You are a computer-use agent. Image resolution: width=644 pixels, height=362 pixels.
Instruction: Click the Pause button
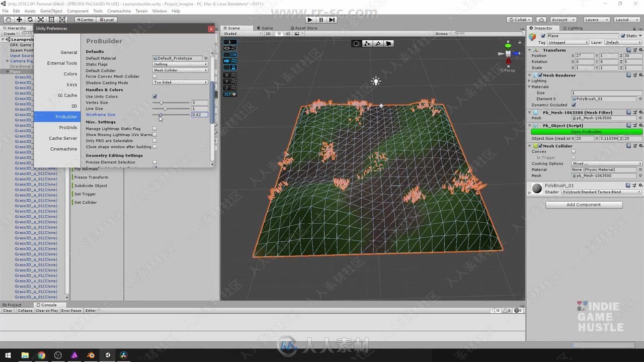321,20
